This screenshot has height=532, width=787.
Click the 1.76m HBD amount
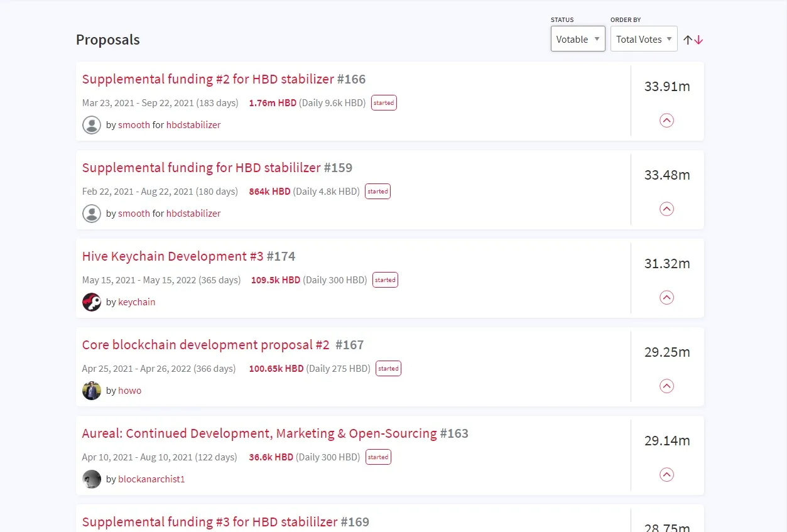pyautogui.click(x=273, y=103)
